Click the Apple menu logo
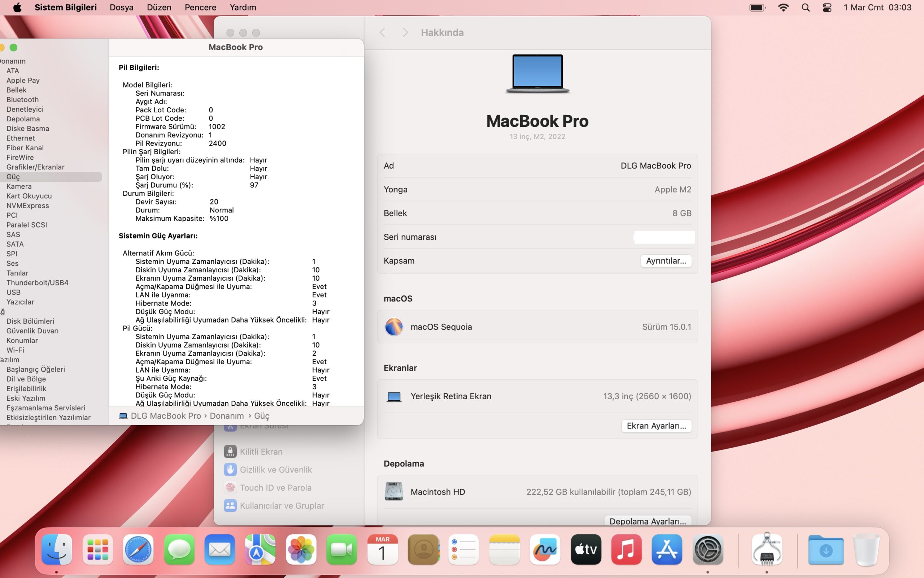 coord(17,7)
